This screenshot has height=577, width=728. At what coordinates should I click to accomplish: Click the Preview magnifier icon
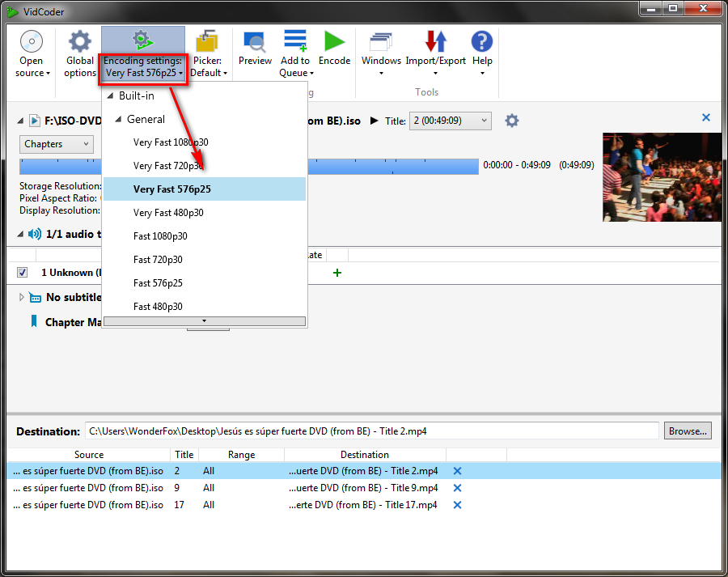pos(255,42)
